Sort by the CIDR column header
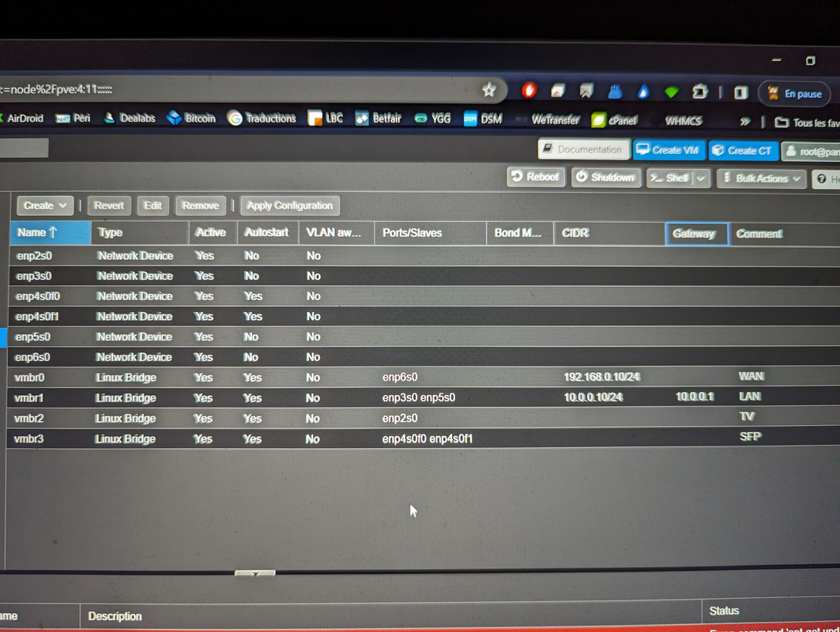The height and width of the screenshot is (632, 840). (x=609, y=234)
